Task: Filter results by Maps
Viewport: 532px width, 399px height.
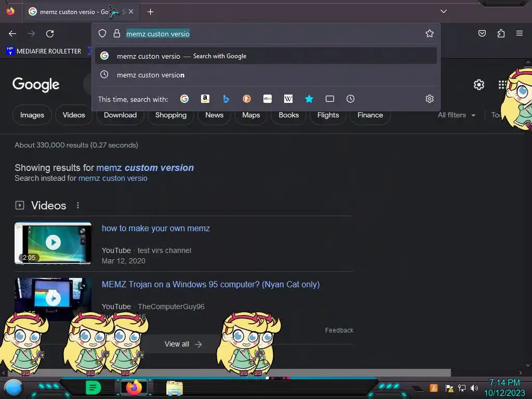Action: pos(251,115)
